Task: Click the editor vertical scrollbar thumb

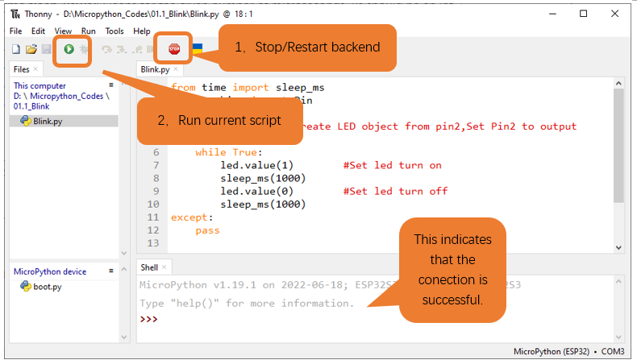Action: tap(618, 145)
